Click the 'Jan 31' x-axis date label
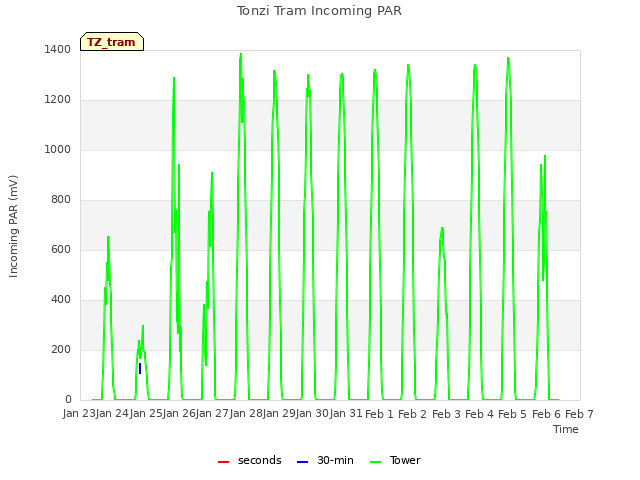The width and height of the screenshot is (640, 480). coord(346,413)
